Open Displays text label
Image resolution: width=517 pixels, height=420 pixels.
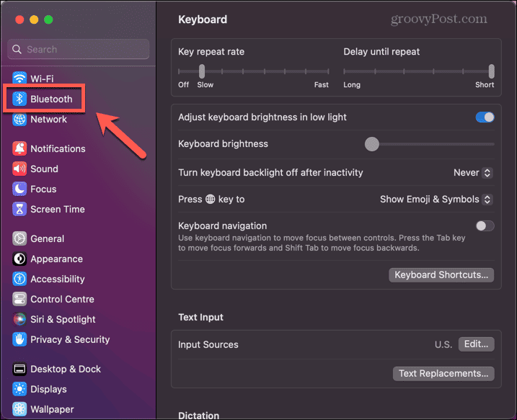pyautogui.click(x=48, y=389)
